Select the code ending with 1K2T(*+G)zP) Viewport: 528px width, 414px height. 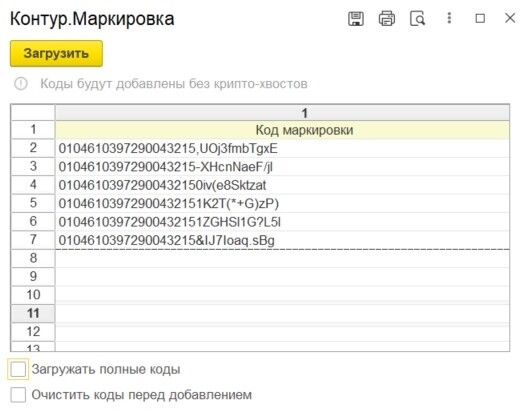click(x=282, y=203)
